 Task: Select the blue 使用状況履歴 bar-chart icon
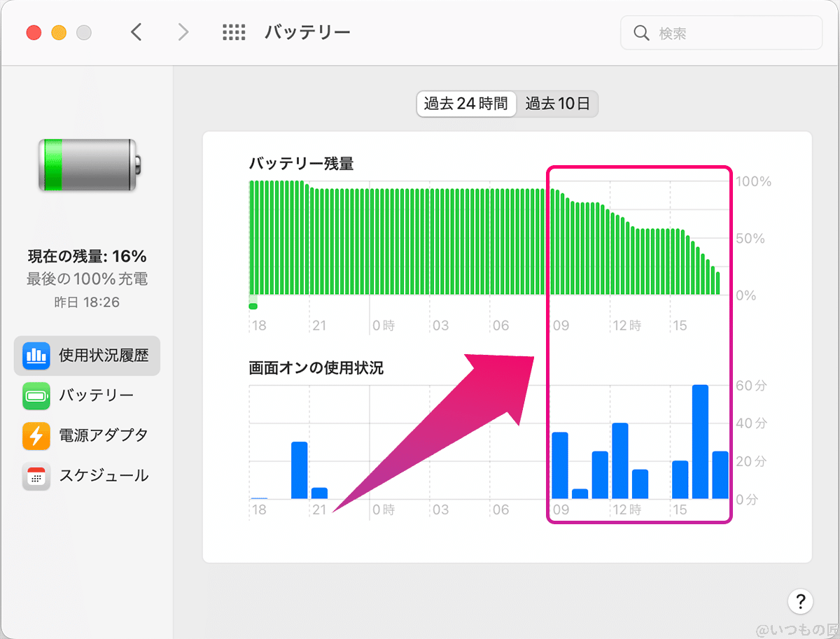[x=35, y=356]
